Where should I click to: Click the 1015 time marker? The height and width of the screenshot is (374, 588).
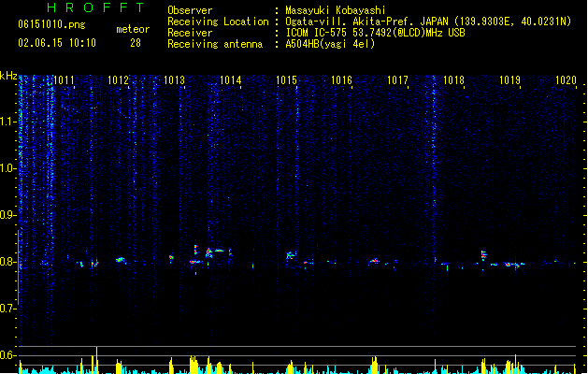coord(286,80)
